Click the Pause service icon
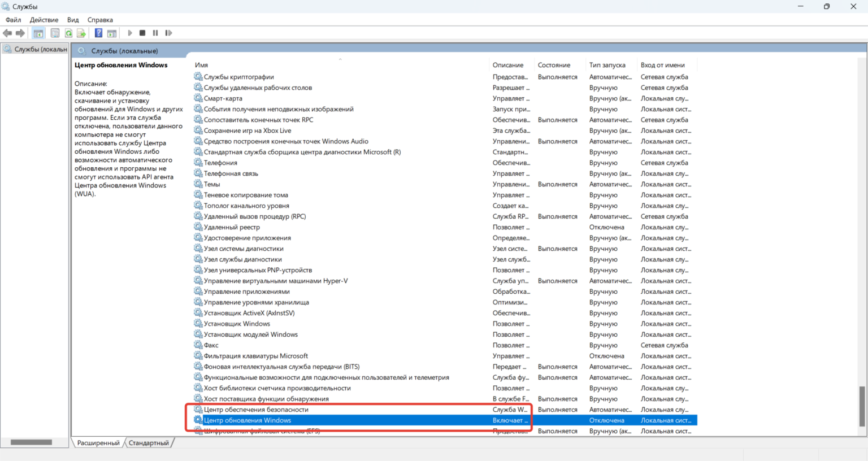 click(x=155, y=33)
